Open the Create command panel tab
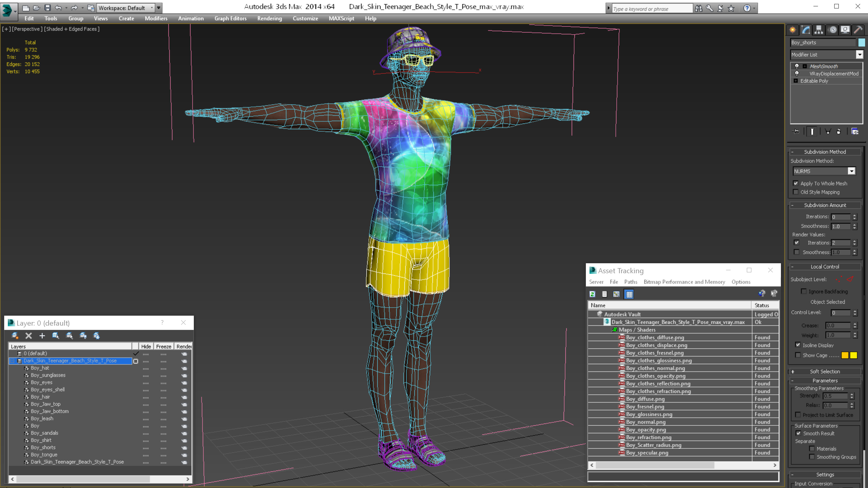The image size is (868, 488). (793, 30)
